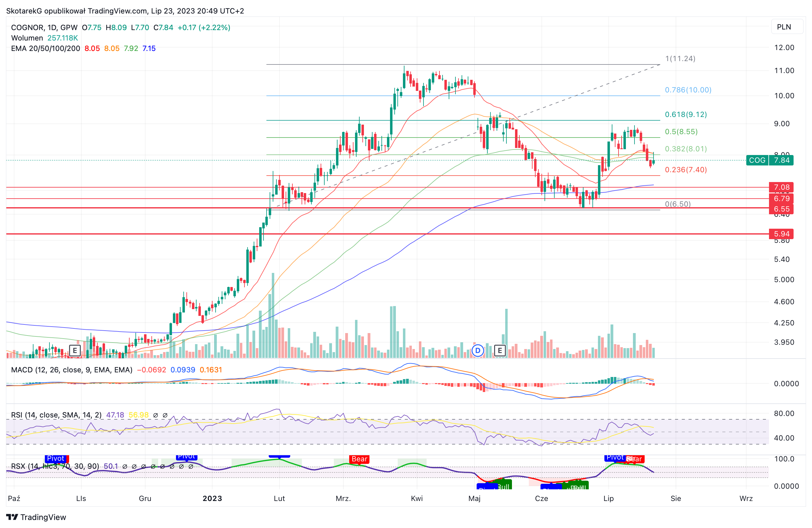
Task: Click the change value +0.17 (+2.22%)
Action: click(x=204, y=28)
